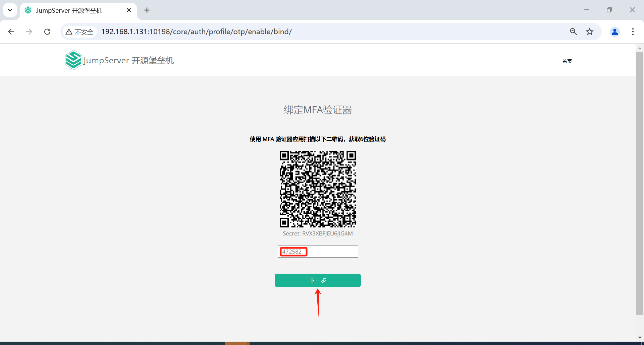This screenshot has width=644, height=345.
Task: Open a new tab with plus button
Action: click(147, 10)
